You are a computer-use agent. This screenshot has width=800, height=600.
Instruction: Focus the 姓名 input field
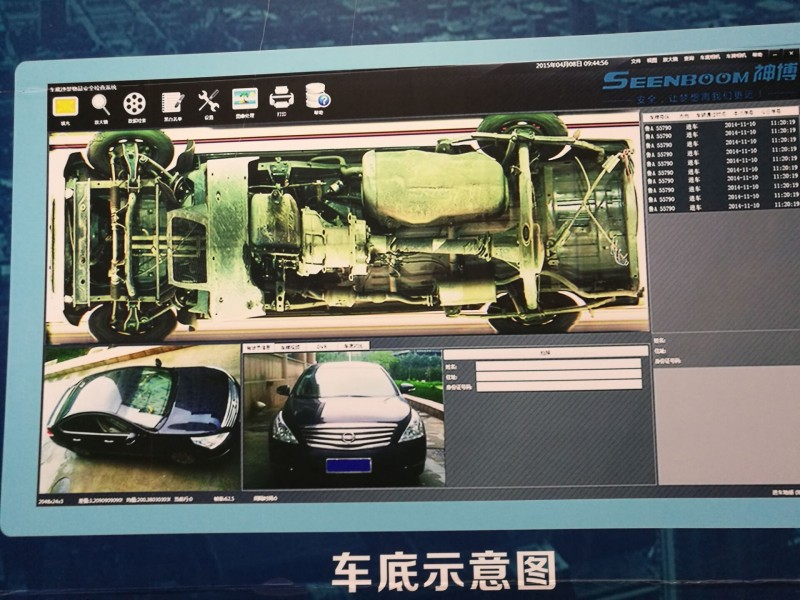pos(558,365)
